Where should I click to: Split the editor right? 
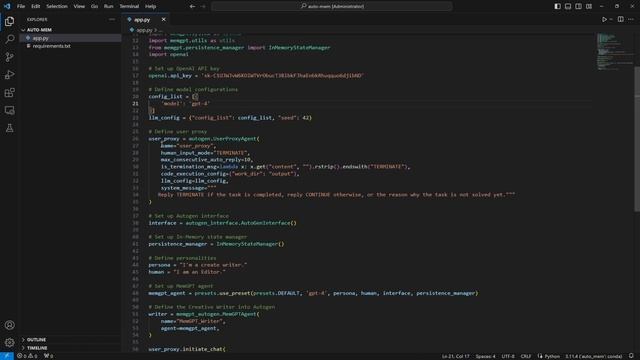(x=620, y=20)
